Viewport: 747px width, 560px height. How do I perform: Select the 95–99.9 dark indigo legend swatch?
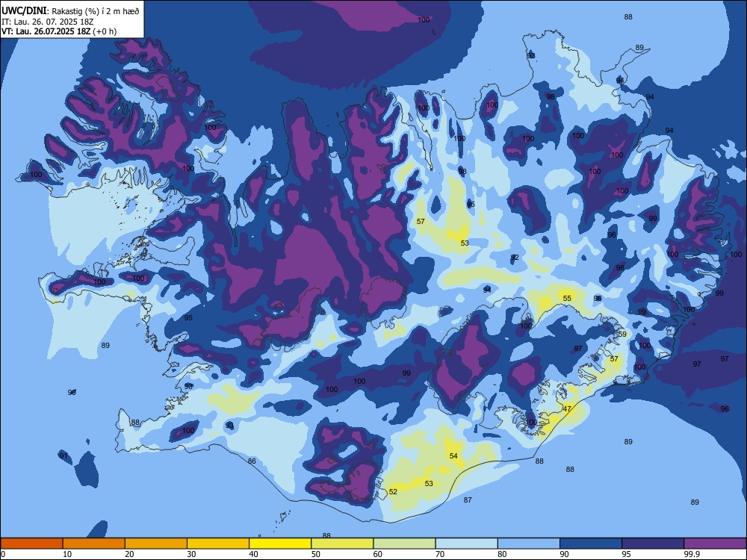(653, 544)
